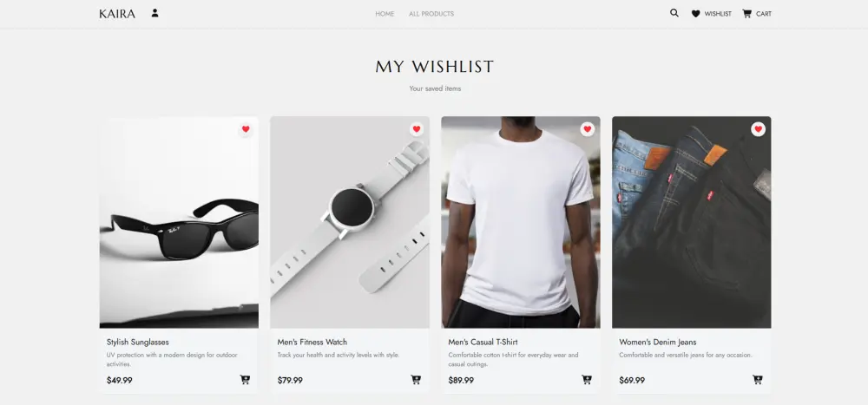Open the shopping cart icon in header
The width and height of the screenshot is (868, 405).
tap(746, 13)
